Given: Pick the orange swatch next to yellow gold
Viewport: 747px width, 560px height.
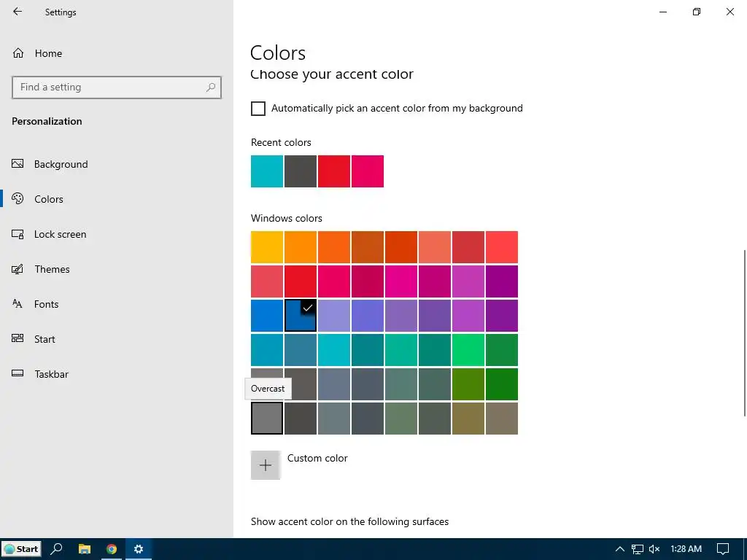Looking at the screenshot, I should coord(300,247).
